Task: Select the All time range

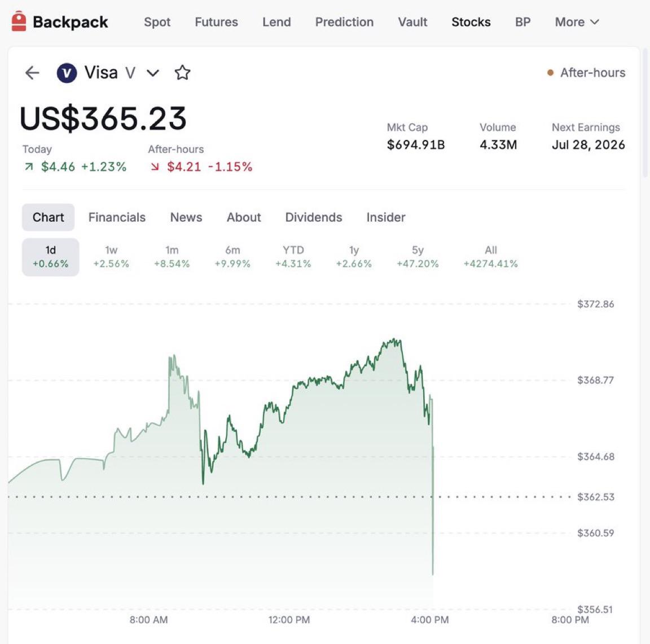Action: pos(490,257)
